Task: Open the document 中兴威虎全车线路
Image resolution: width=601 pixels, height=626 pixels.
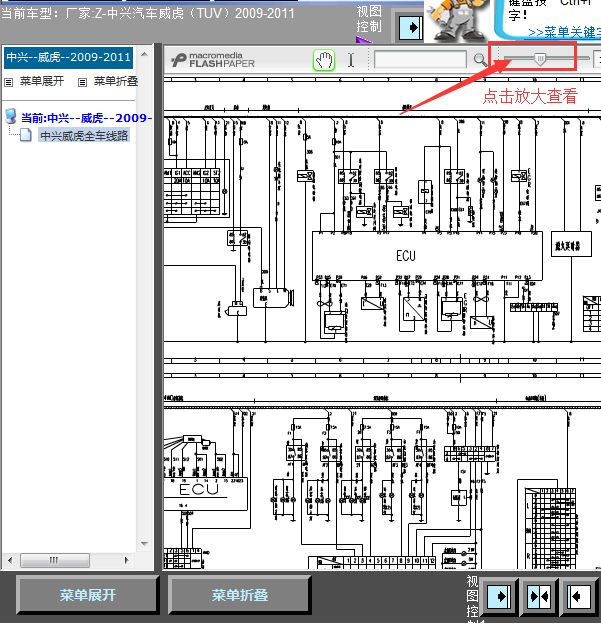Action: (84, 136)
